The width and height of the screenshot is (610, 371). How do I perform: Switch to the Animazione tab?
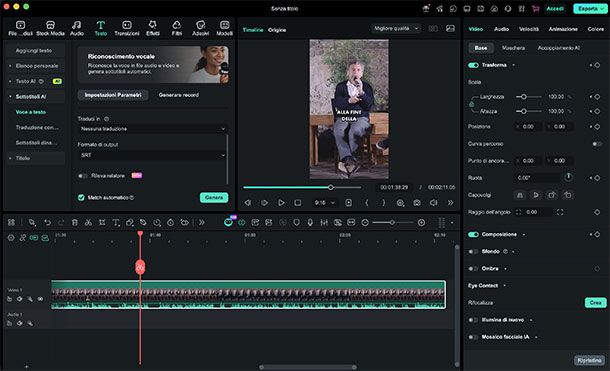pos(563,29)
